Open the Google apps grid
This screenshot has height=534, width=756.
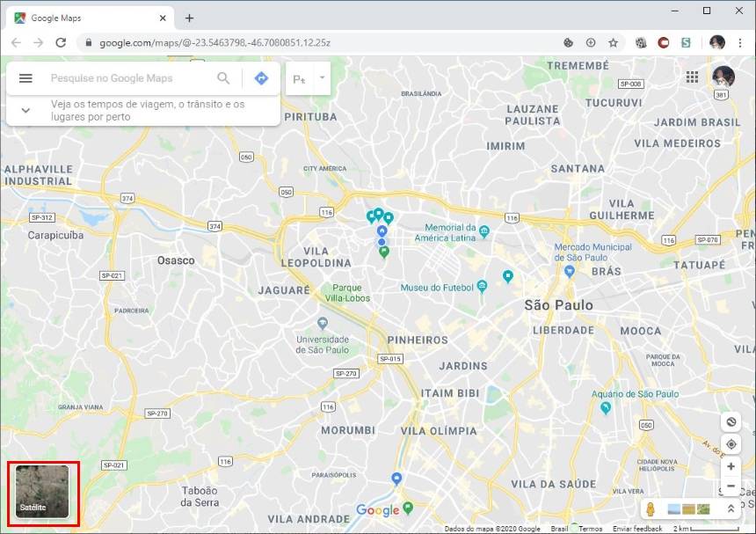pos(693,77)
